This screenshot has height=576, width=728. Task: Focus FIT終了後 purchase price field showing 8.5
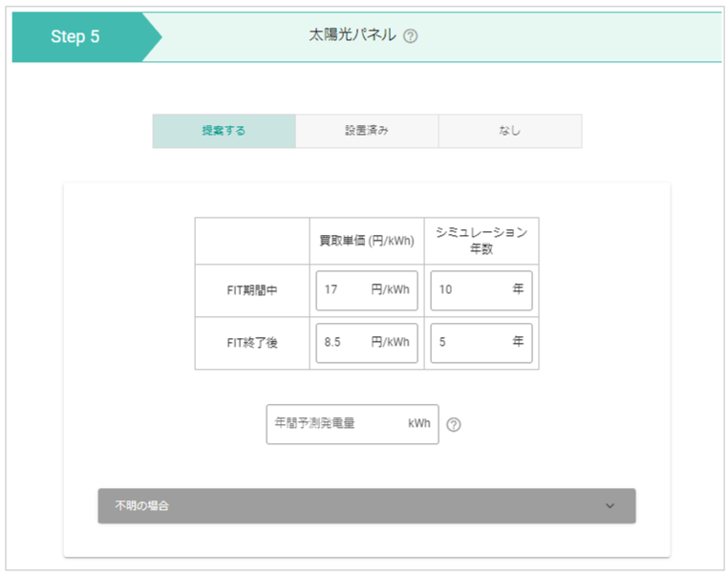(x=367, y=343)
